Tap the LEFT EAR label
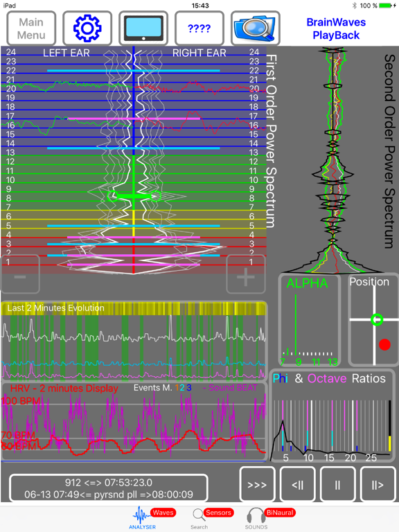This screenshot has height=532, width=399. coord(66,53)
